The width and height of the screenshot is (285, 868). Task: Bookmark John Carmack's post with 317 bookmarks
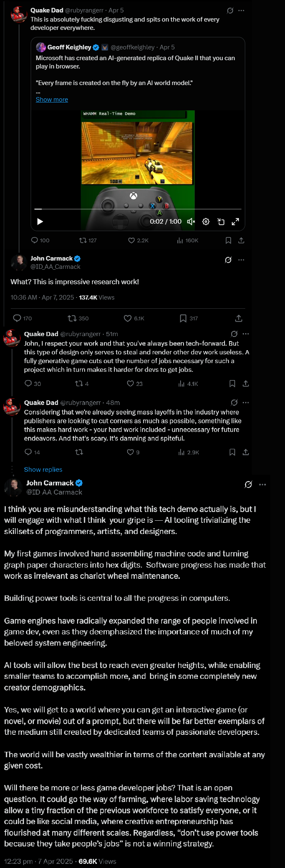click(183, 318)
